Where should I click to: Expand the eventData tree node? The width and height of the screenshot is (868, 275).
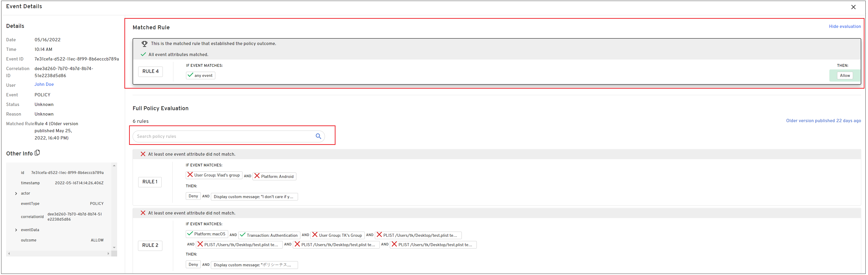click(16, 230)
